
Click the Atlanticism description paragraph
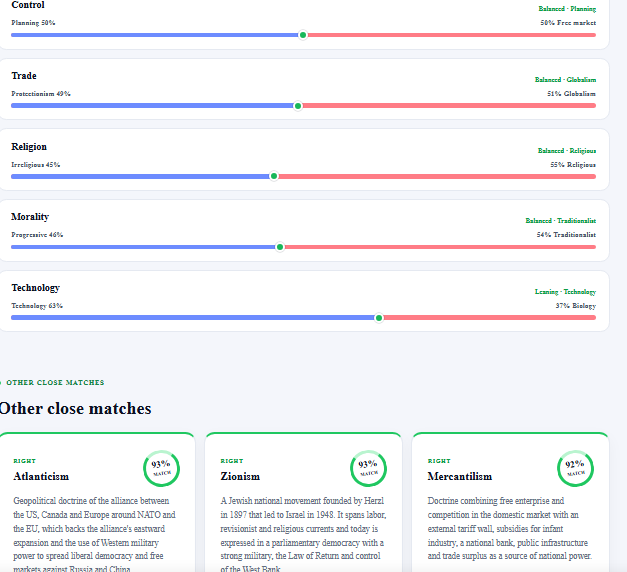94,534
